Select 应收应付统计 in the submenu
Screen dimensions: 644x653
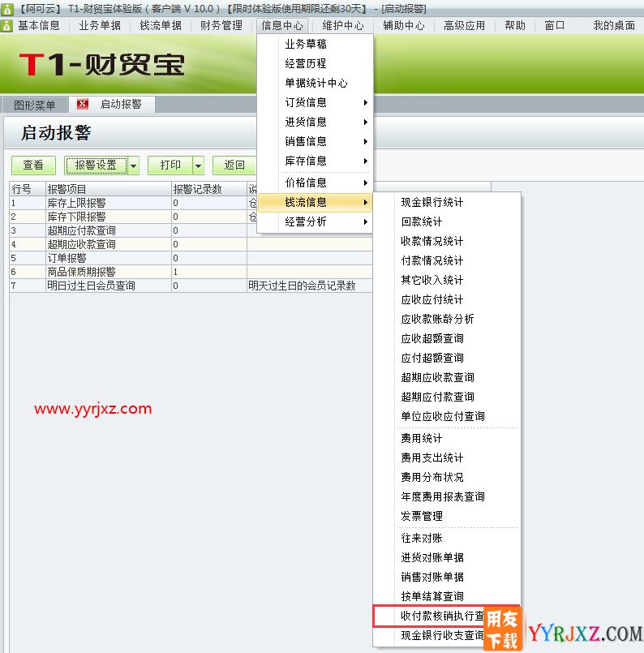[x=447, y=300]
